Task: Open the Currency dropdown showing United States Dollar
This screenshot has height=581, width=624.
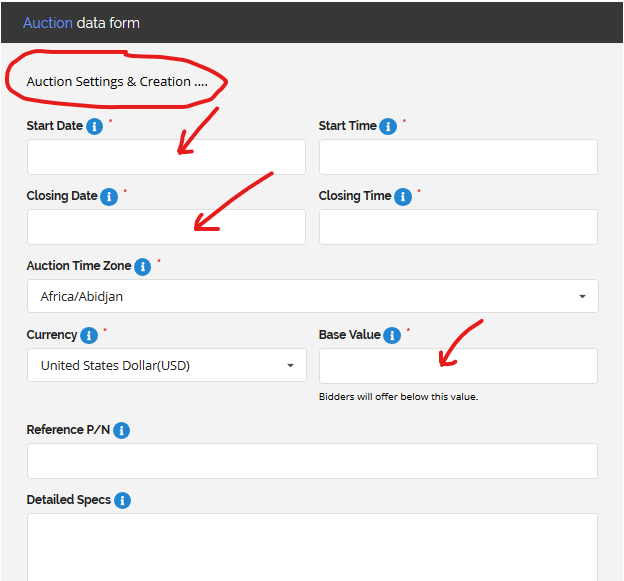Action: click(x=166, y=366)
